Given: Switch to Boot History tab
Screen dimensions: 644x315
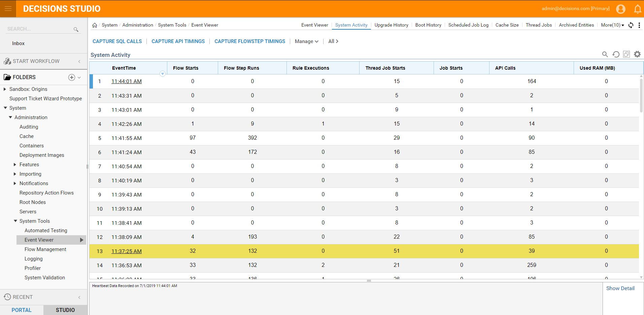Looking at the screenshot, I should pos(428,25).
